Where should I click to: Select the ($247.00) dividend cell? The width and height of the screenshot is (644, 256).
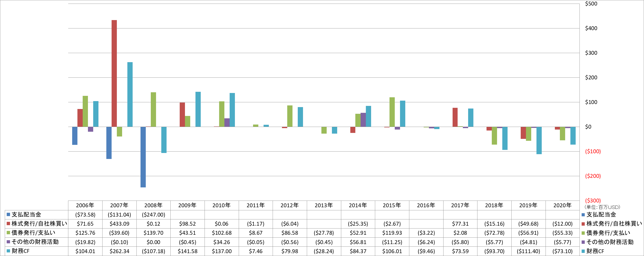click(x=153, y=214)
